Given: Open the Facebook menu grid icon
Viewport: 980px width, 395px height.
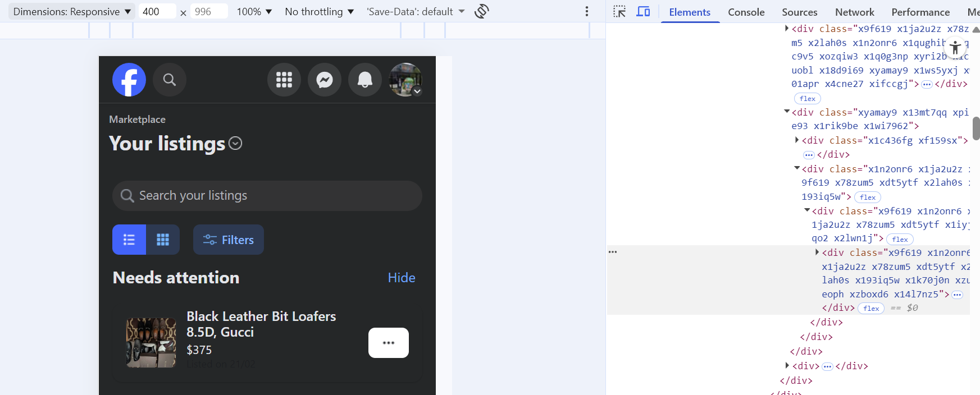Looking at the screenshot, I should 284,80.
